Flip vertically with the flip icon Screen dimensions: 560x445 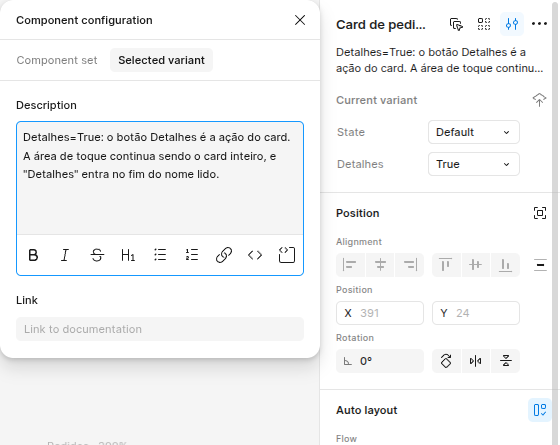coord(505,361)
